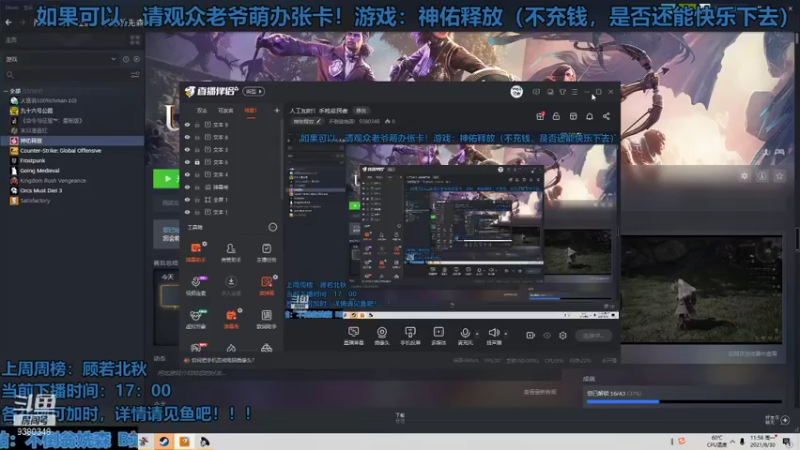This screenshot has width=800, height=450.
Task: Expand toolbox more options circle button
Action: pos(273,228)
